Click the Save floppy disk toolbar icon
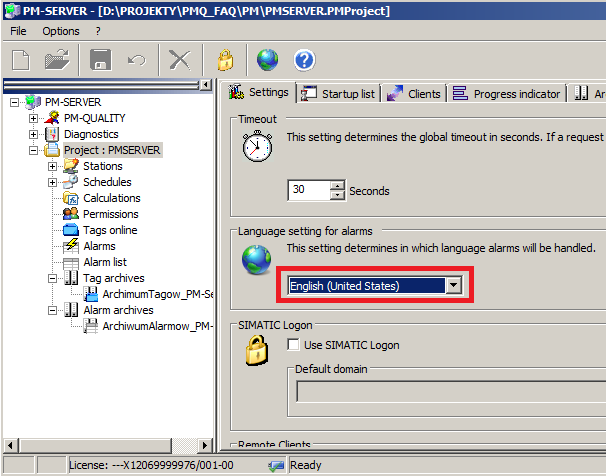 pyautogui.click(x=100, y=60)
